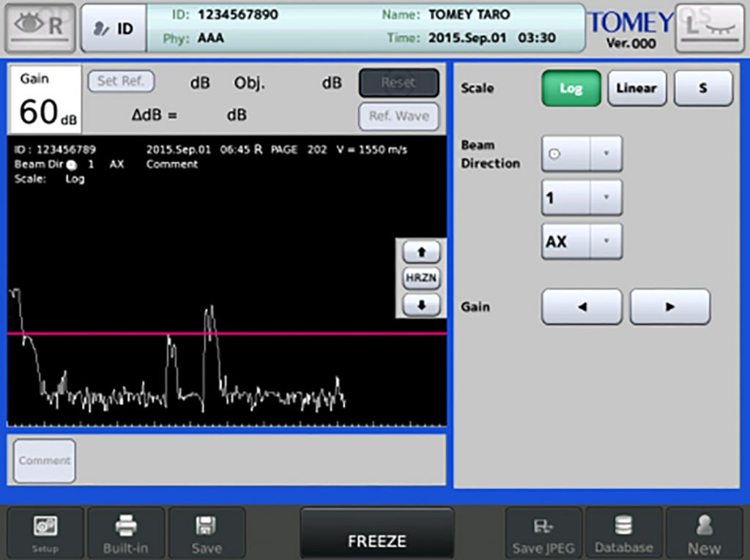
Task: Click the 'TOMEY TARO' patient name
Action: [x=469, y=15]
